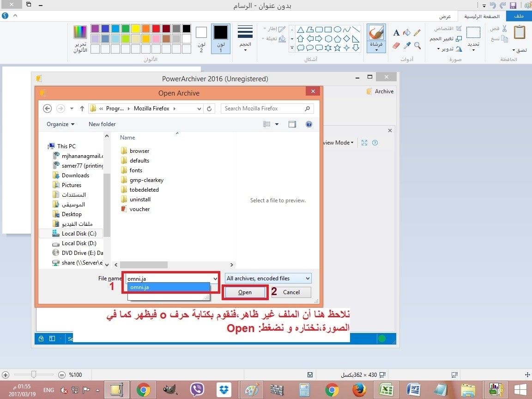Screen dimensions: 532x399
Task: Open the View Mode dropdown in PowerArchiver
Action: click(338, 143)
